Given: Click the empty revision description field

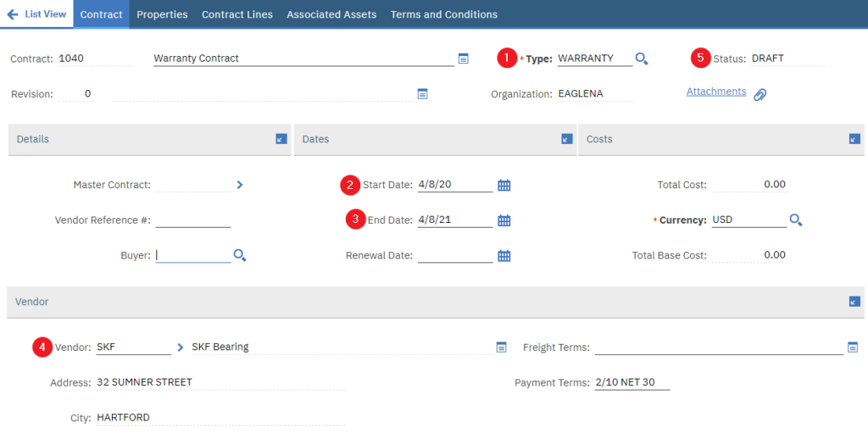Looking at the screenshot, I should point(263,94).
